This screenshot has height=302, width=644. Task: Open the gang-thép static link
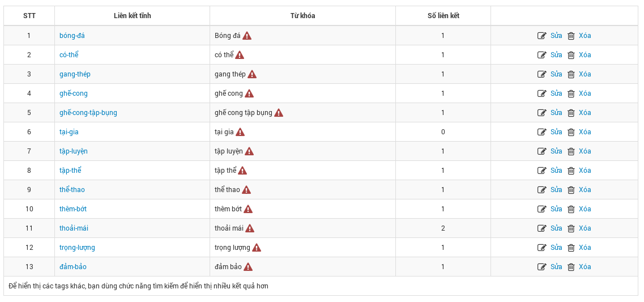75,74
